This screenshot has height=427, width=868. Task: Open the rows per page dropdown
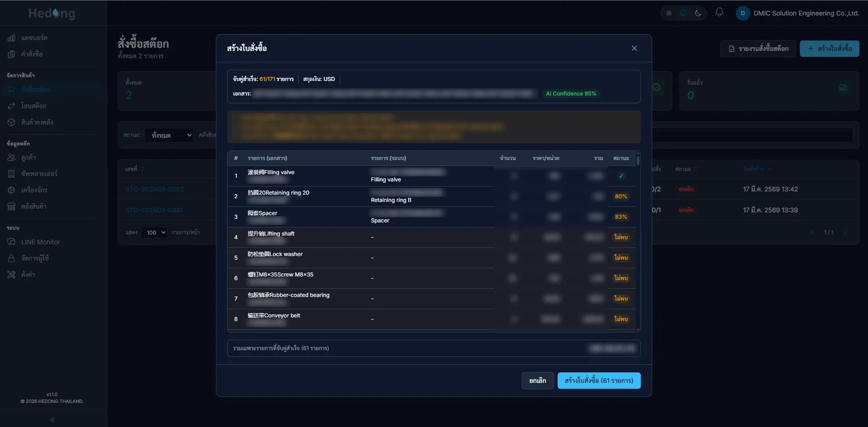(x=154, y=232)
